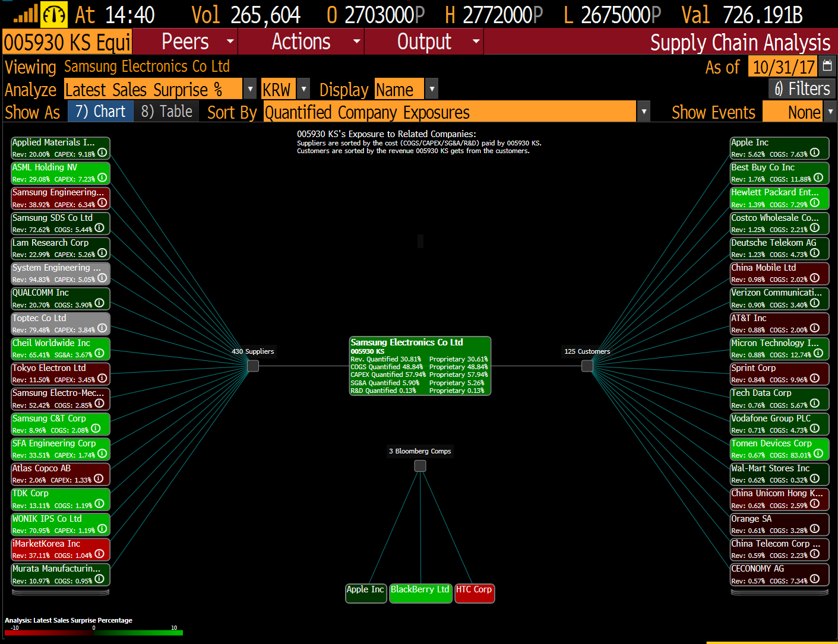Show info for Lam Research Corp
This screenshot has height=644, width=838.
tap(102, 253)
